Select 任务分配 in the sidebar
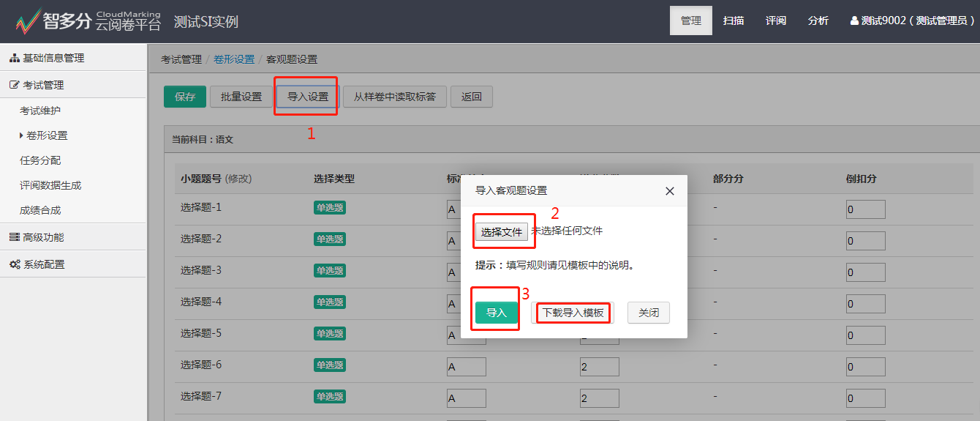Viewport: 980px width, 421px height. click(x=40, y=160)
